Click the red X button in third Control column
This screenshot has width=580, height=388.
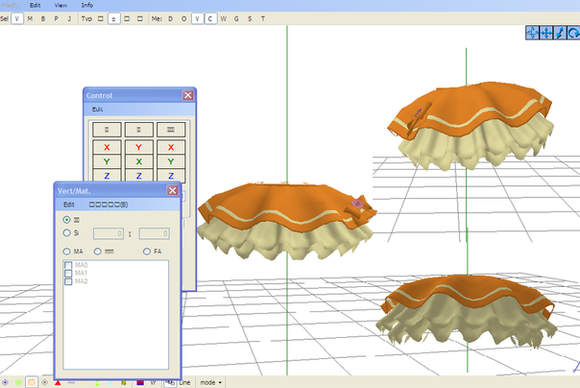(x=171, y=147)
